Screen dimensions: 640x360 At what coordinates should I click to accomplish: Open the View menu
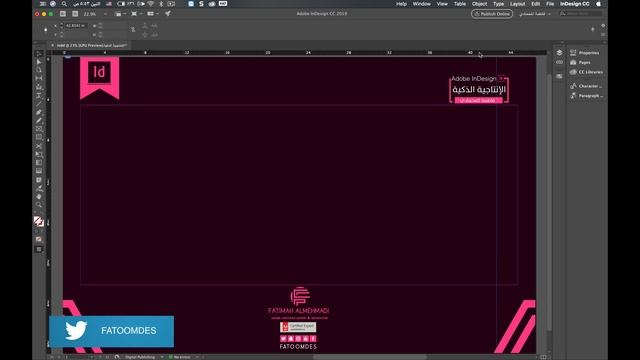pyautogui.click(x=442, y=4)
